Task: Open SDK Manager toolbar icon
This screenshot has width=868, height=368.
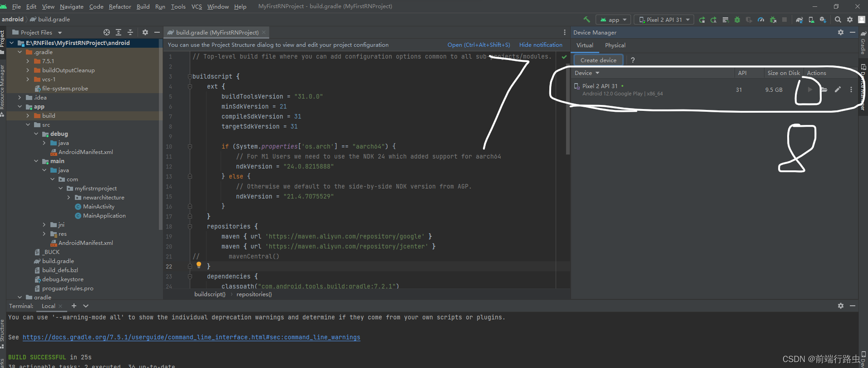Action: tap(823, 20)
